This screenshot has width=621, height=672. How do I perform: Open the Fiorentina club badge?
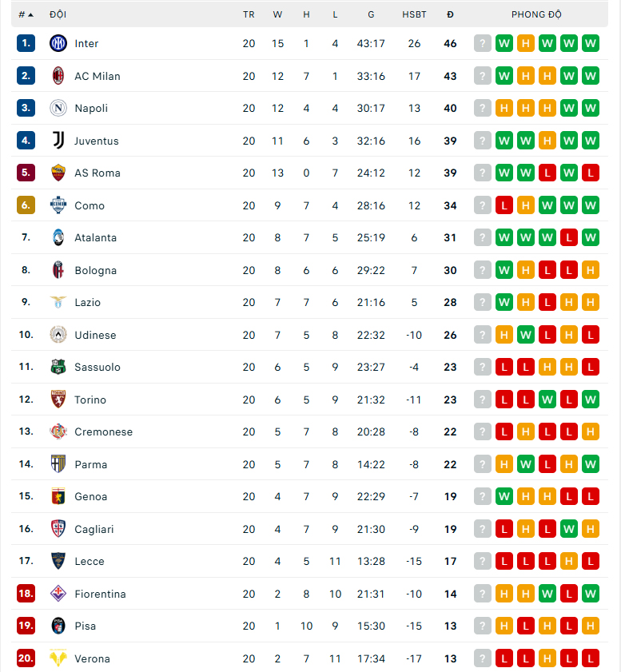tap(58, 594)
